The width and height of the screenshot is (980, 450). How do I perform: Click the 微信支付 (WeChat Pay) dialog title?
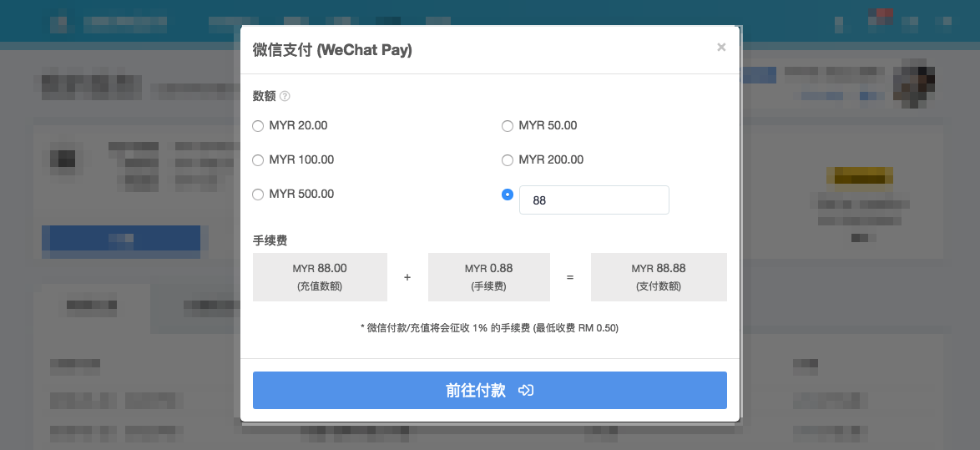pyautogui.click(x=332, y=50)
